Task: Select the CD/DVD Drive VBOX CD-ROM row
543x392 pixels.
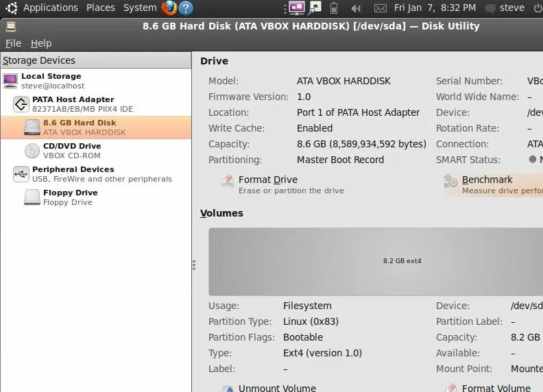Action: click(96, 151)
